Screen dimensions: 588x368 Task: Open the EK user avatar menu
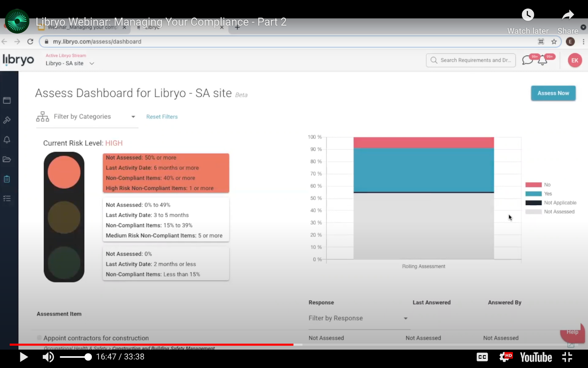click(575, 60)
